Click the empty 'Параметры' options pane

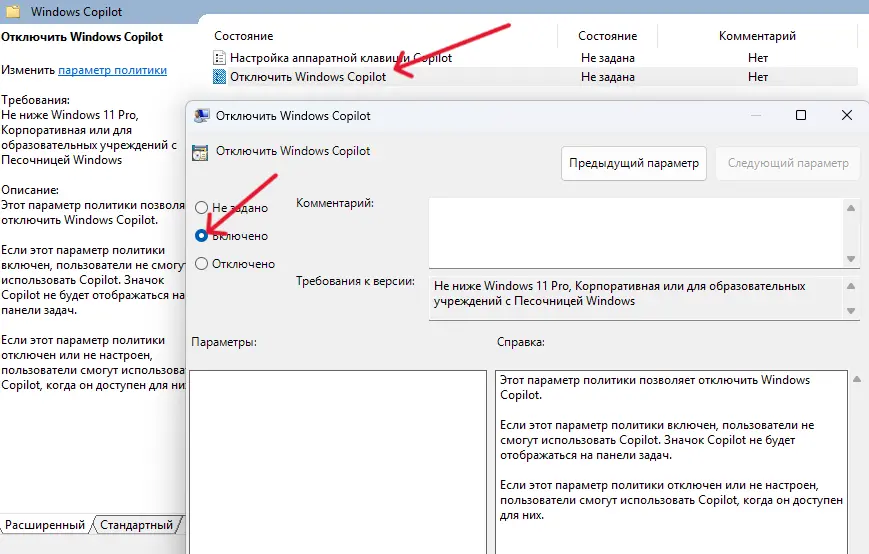point(338,462)
